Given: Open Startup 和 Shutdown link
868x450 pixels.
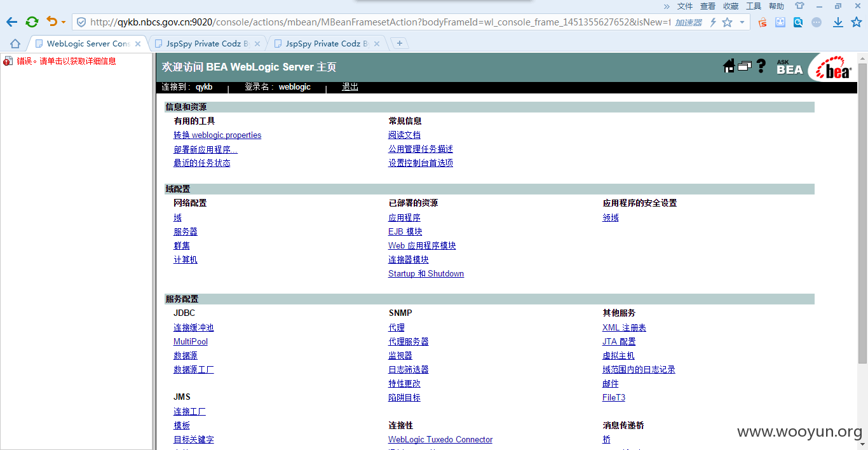Looking at the screenshot, I should (426, 274).
